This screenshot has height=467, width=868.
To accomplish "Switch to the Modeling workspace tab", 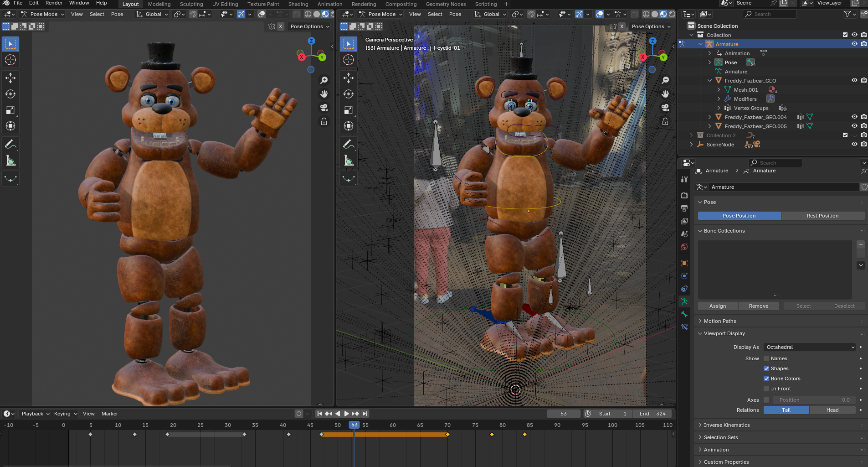I will 159,4.
